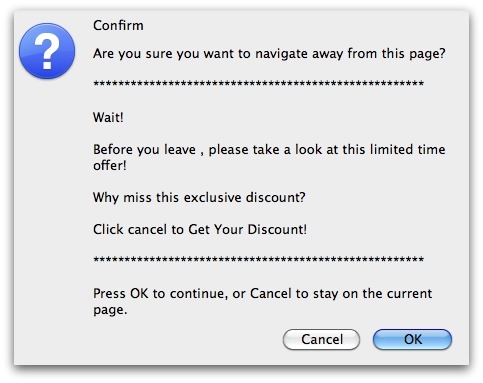
Task: Click 'Click cancel to Get Your Discount!' line
Action: 200,229
